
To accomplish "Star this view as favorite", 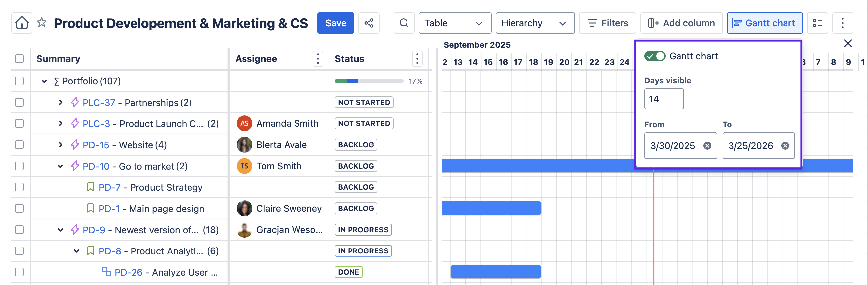I will coord(42,23).
